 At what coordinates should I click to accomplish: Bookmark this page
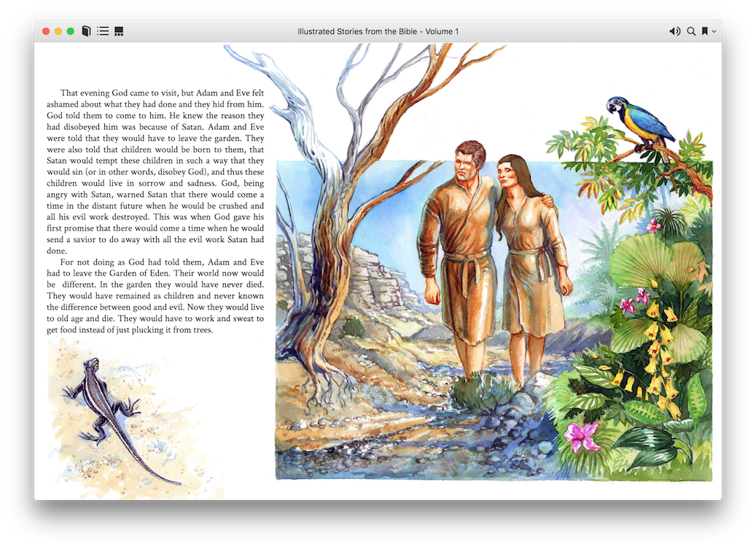pos(705,31)
